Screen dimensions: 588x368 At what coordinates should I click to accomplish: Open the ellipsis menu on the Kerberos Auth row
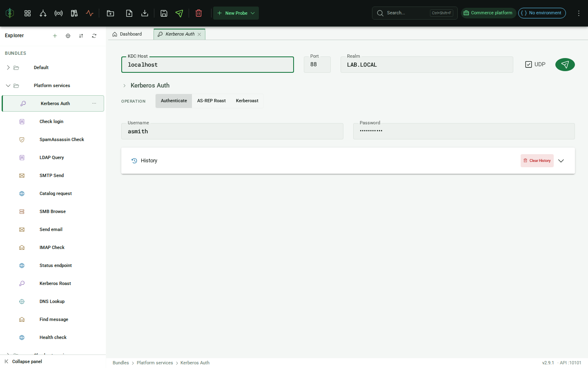[94, 103]
